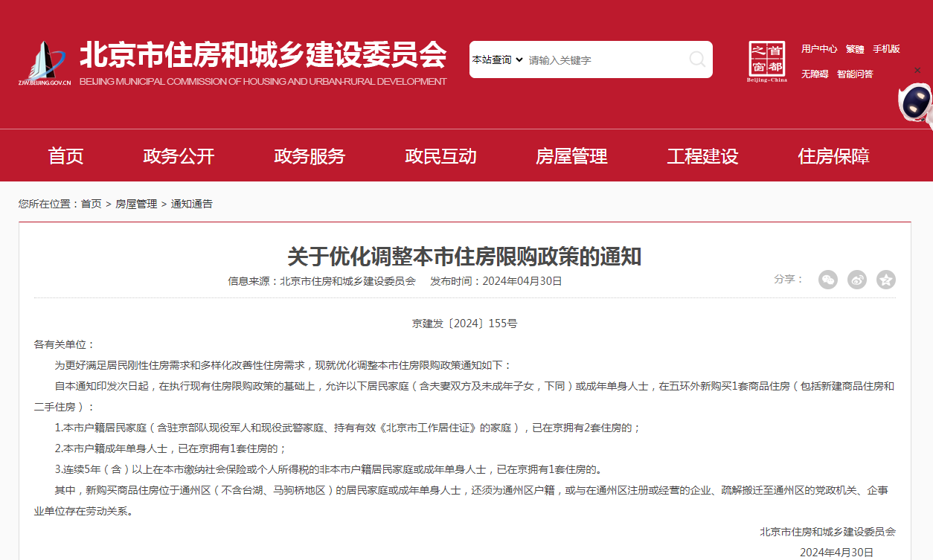Screen dimensions: 933x560
Task: Click the 分享： label
Action: point(789,279)
